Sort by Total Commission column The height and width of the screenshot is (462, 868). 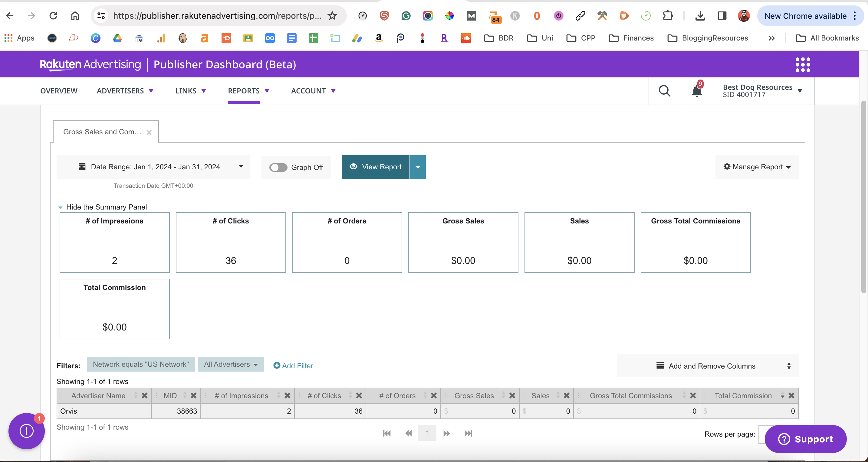point(782,395)
